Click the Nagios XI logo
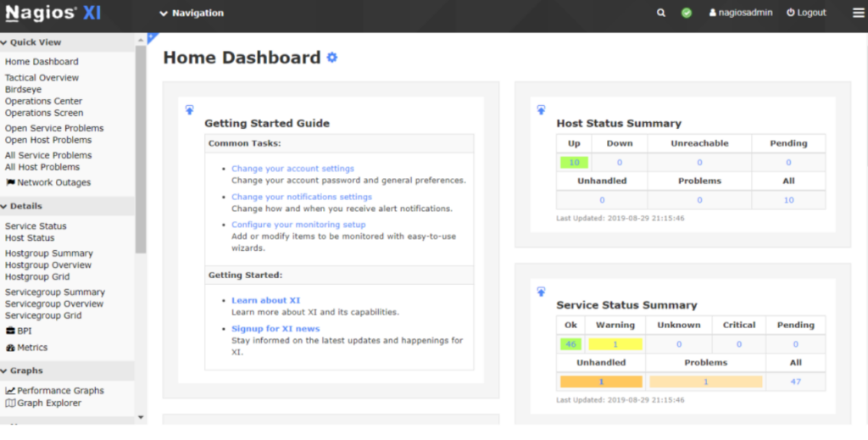Image resolution: width=868 pixels, height=440 pixels. (x=53, y=13)
